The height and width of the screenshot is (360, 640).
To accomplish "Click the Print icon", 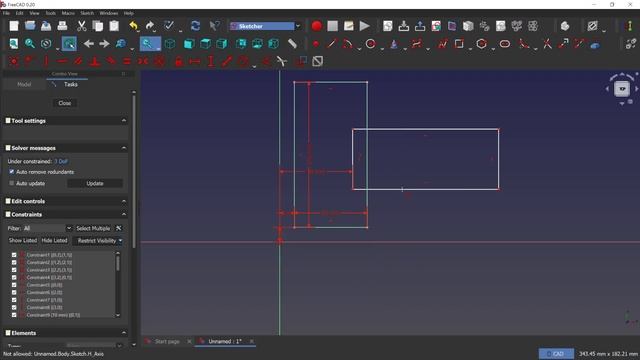I will [62, 26].
